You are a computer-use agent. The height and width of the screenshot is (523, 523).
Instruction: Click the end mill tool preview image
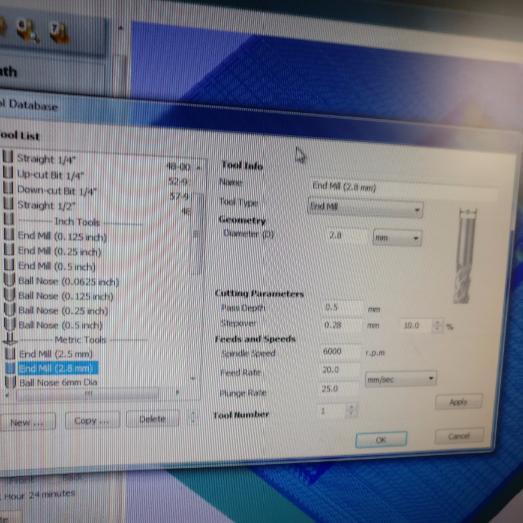465,256
